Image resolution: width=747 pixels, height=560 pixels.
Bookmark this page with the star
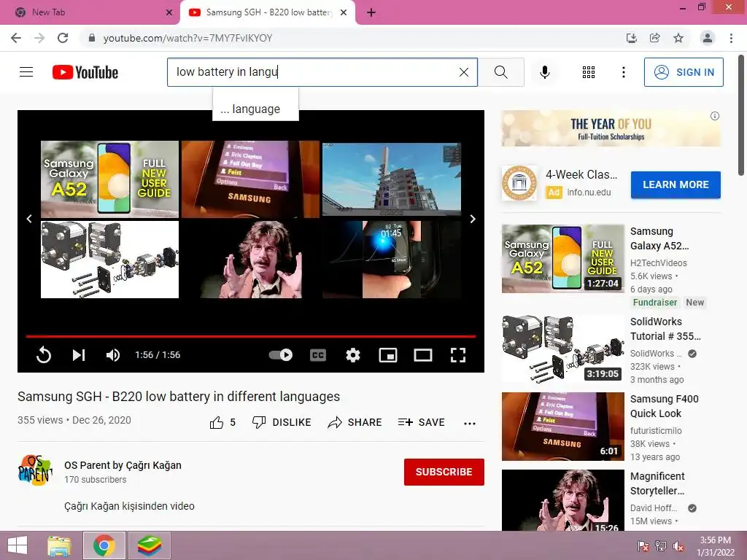pyautogui.click(x=678, y=38)
